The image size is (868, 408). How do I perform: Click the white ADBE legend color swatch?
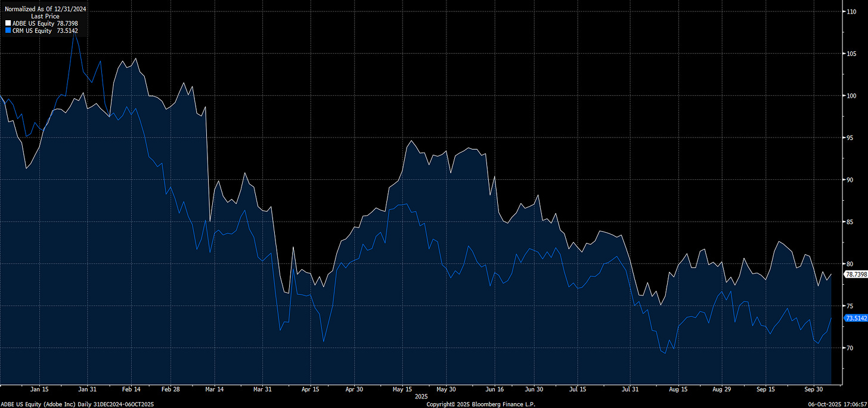pos(8,23)
